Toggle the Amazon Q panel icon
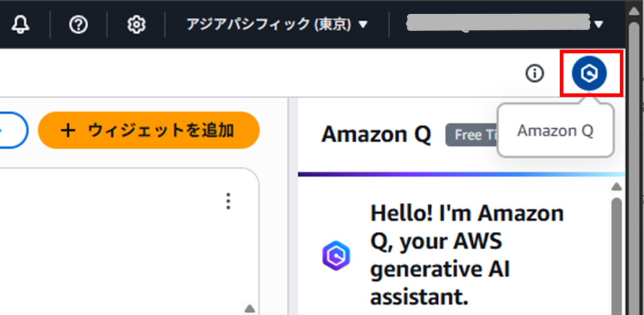This screenshot has height=315, width=644. [x=589, y=73]
